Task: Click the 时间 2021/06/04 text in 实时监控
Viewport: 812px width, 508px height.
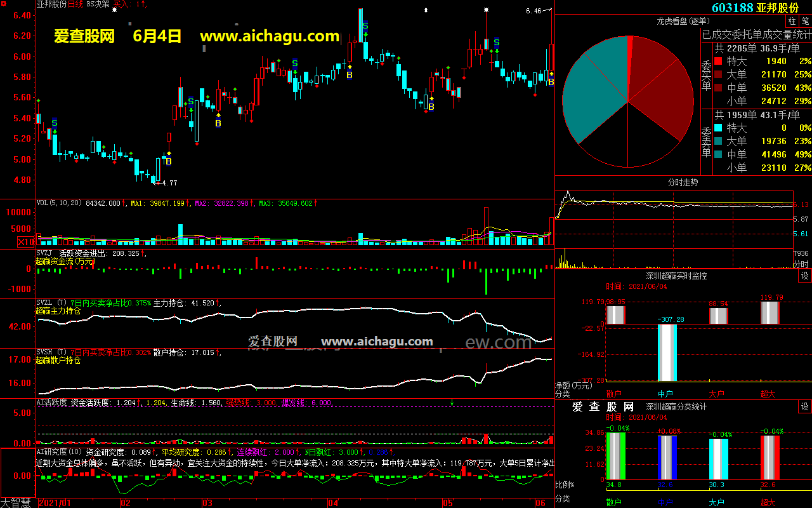Action: [636, 286]
